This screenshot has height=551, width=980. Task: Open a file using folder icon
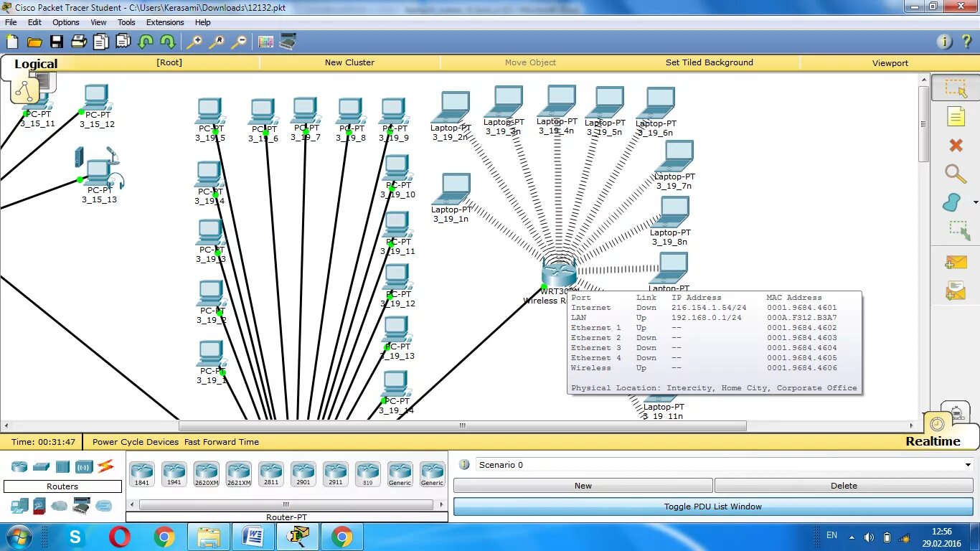pyautogui.click(x=34, y=42)
